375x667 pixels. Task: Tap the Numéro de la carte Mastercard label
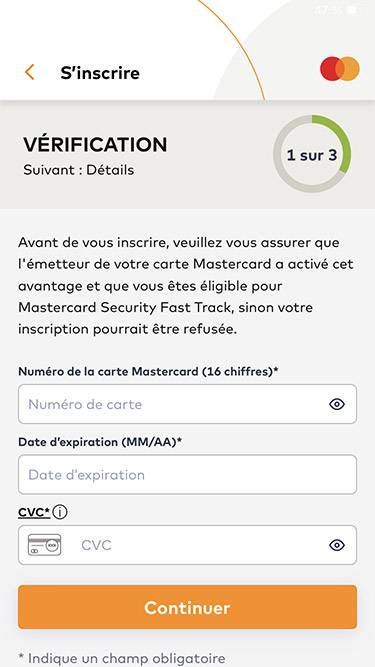(148, 371)
